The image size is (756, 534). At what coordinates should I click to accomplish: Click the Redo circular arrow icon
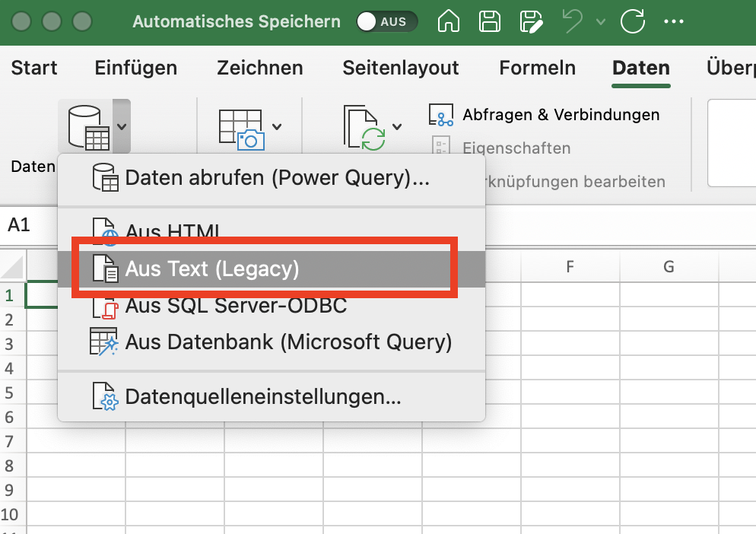tap(633, 21)
